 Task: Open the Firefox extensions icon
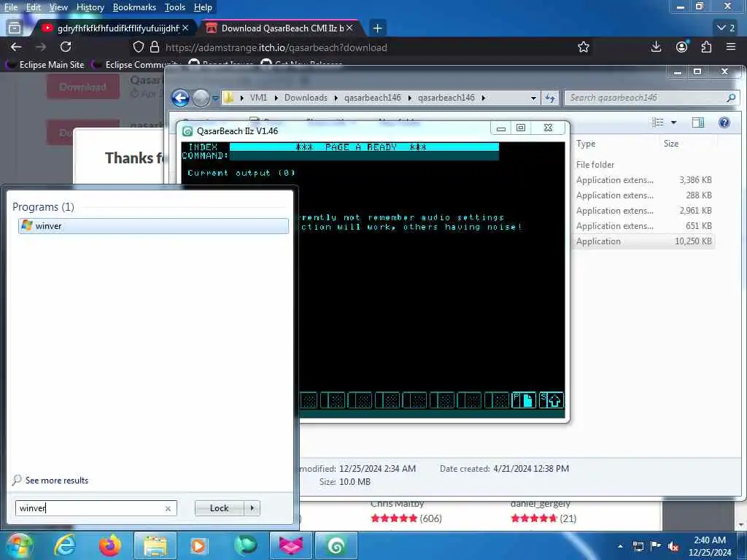click(x=706, y=47)
